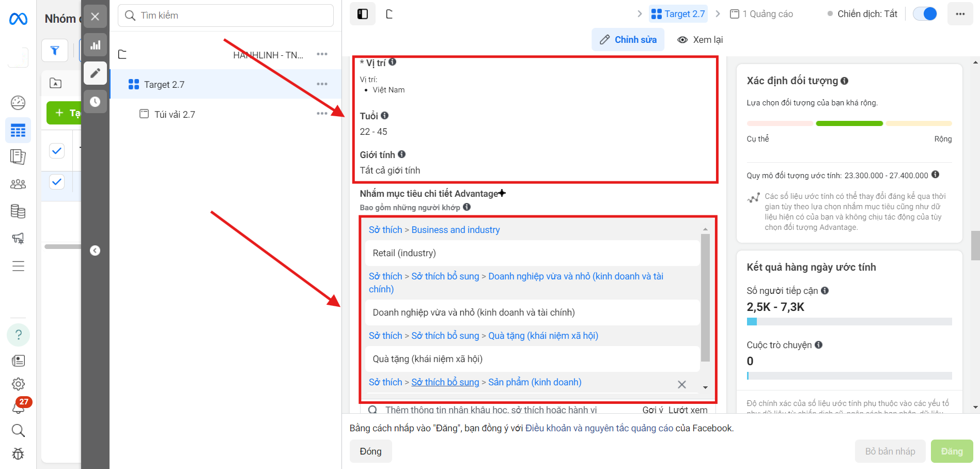Select Retail (industry) interest item
The image size is (980, 469).
click(532, 253)
